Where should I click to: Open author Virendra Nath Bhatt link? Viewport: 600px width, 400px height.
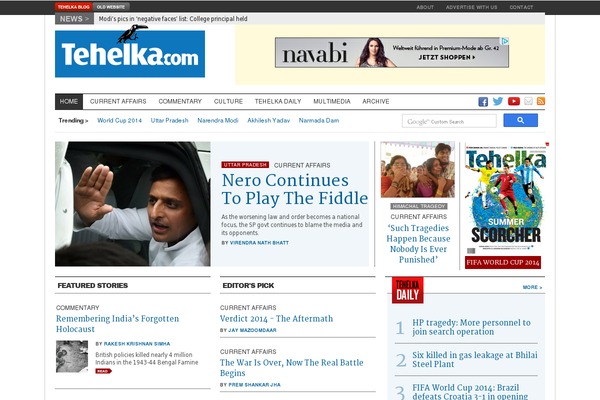pyautogui.click(x=259, y=243)
